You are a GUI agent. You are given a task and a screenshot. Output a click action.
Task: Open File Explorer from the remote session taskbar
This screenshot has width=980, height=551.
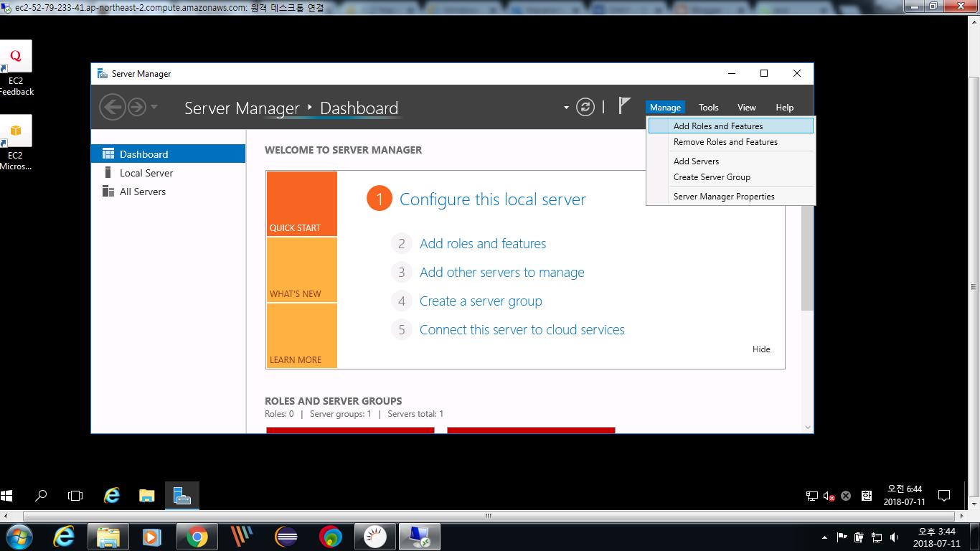tap(147, 495)
